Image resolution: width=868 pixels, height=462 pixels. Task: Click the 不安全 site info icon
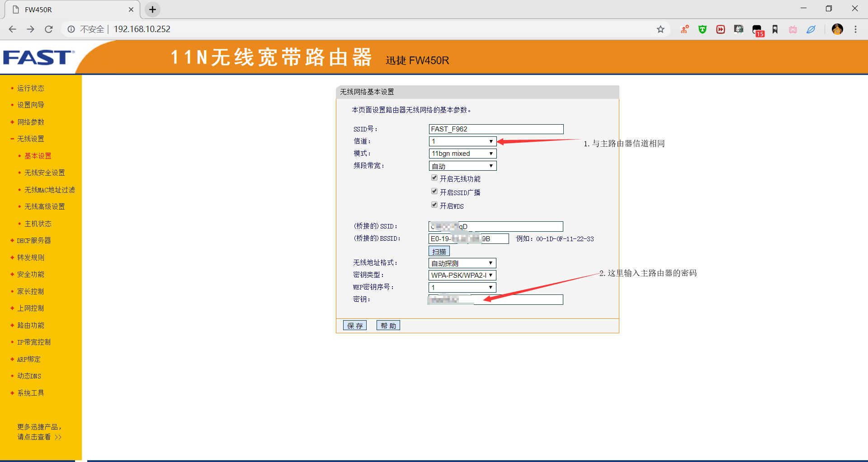(x=71, y=29)
